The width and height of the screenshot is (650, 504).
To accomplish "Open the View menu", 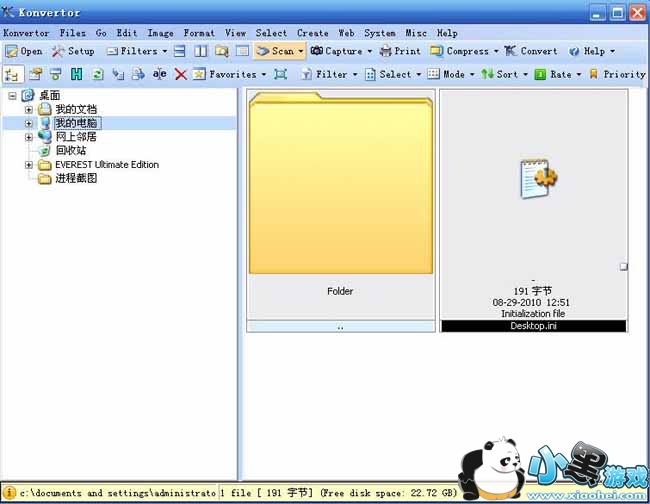I will [x=235, y=33].
